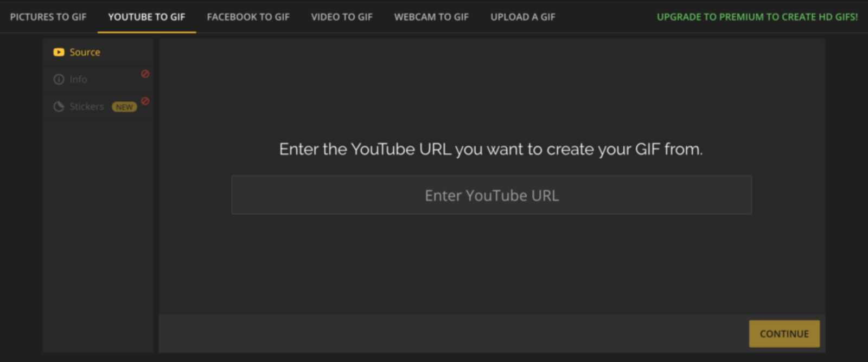Select the Source text label in sidebar

coord(85,53)
